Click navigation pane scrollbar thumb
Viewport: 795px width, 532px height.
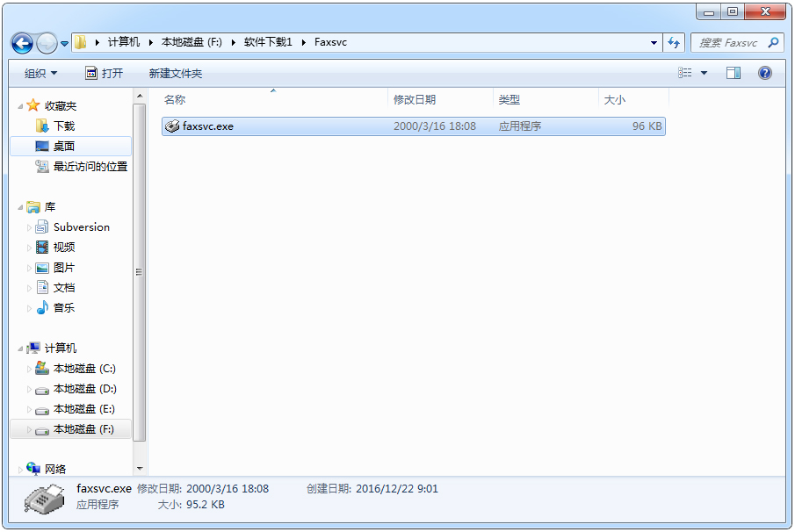click(140, 272)
